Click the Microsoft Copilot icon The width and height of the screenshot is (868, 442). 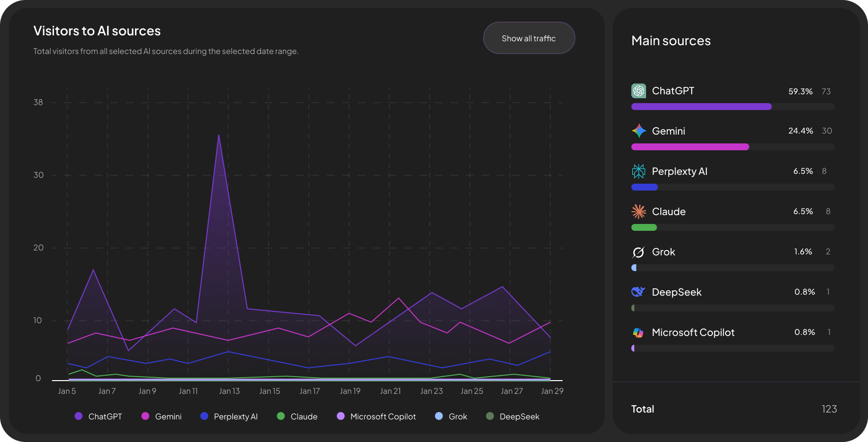[638, 332]
